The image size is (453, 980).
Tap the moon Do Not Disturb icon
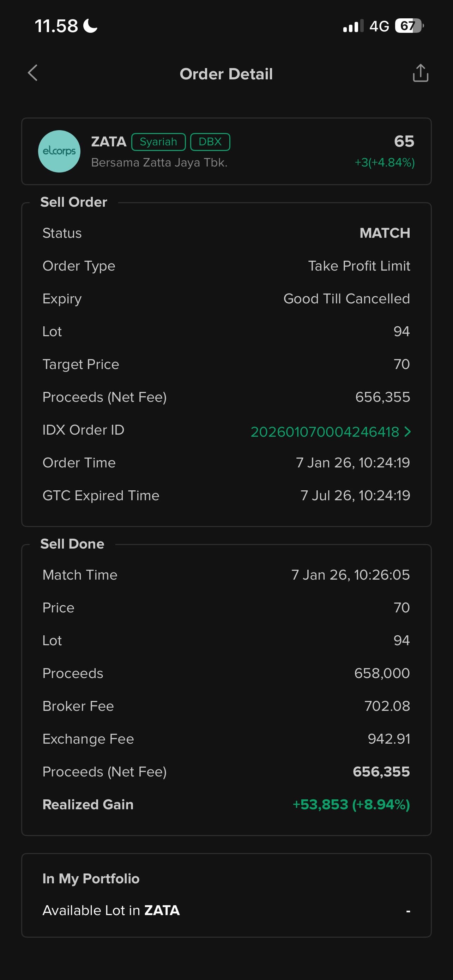pos(91,26)
